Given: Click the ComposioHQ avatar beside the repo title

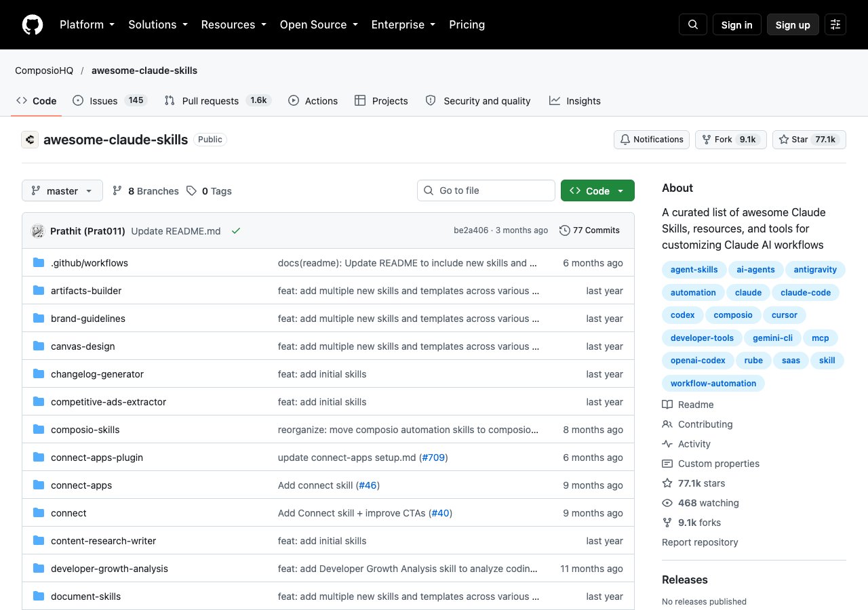Looking at the screenshot, I should point(30,140).
